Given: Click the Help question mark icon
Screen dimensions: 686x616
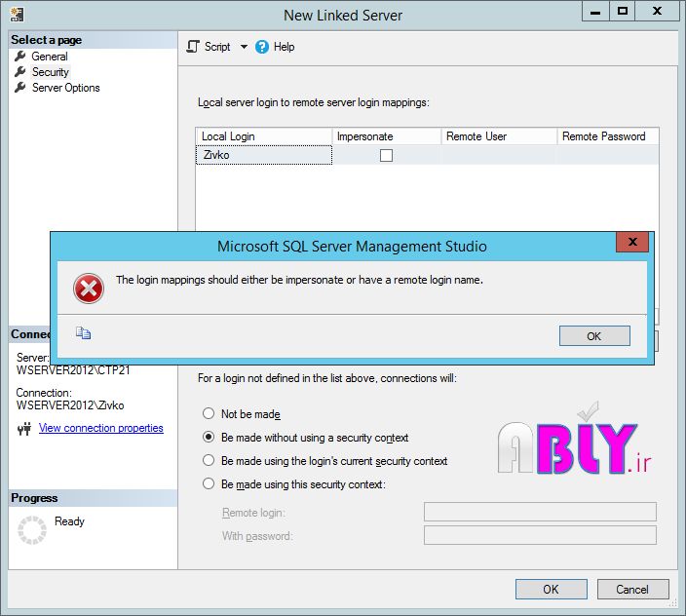Looking at the screenshot, I should pyautogui.click(x=261, y=47).
